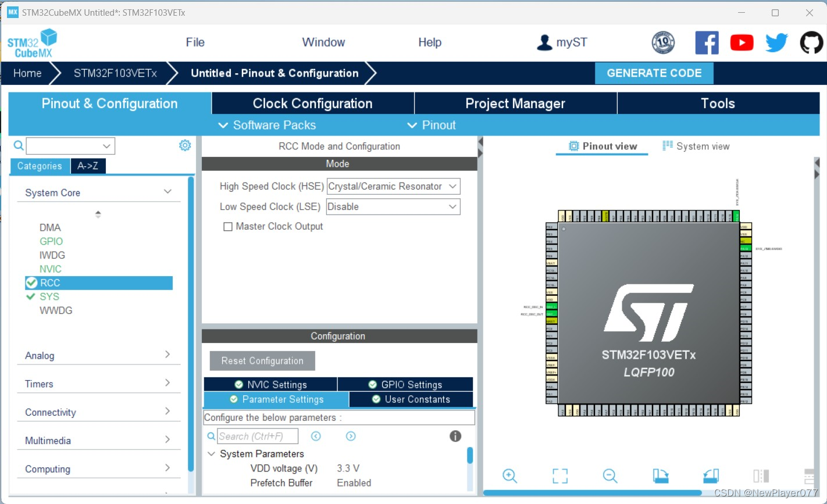Click the best fit pinout view icon
The height and width of the screenshot is (504, 827).
point(559,476)
